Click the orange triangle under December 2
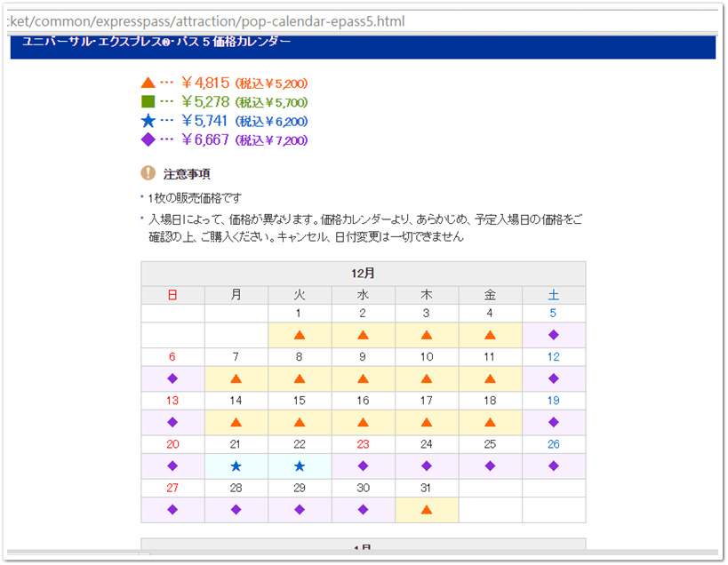This screenshot has height=565, width=728. pyautogui.click(x=363, y=335)
